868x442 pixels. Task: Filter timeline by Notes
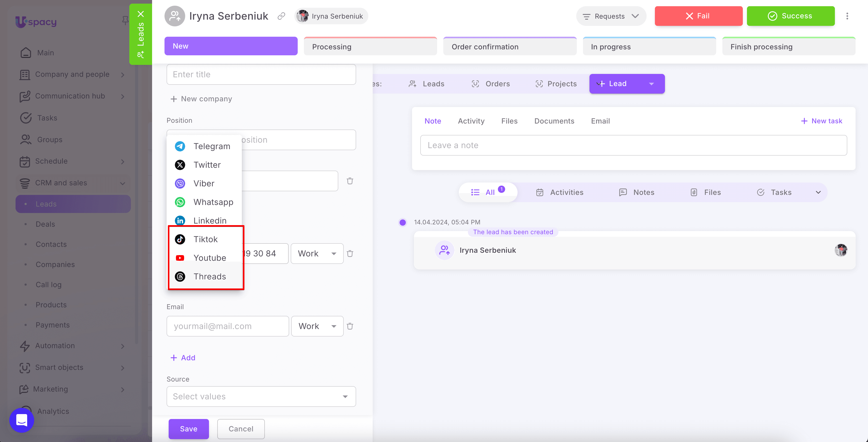click(637, 193)
